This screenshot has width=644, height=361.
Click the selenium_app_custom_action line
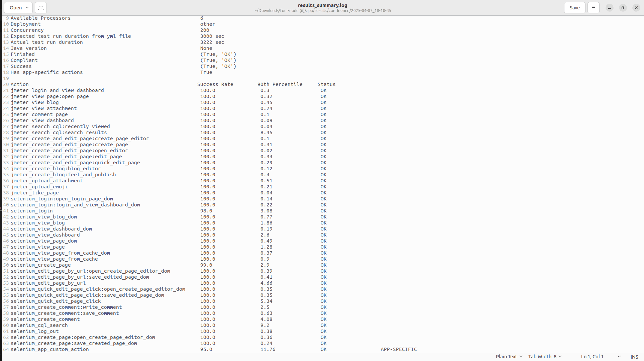point(50,349)
